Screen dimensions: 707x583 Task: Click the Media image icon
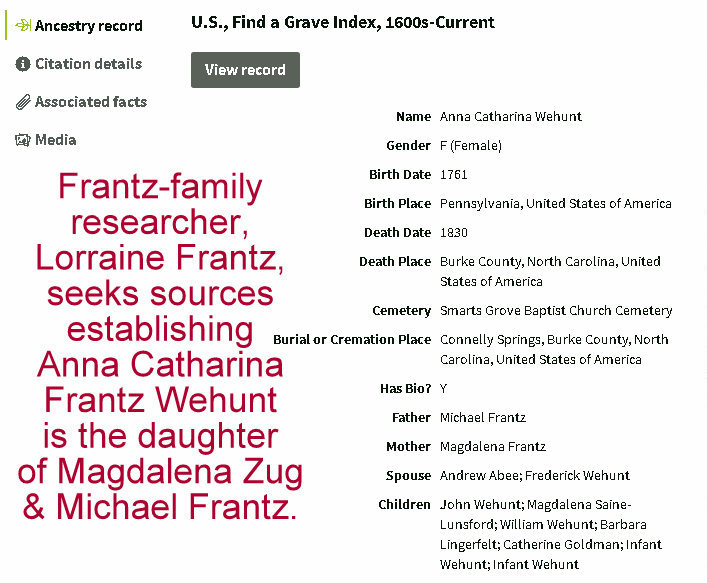23,140
